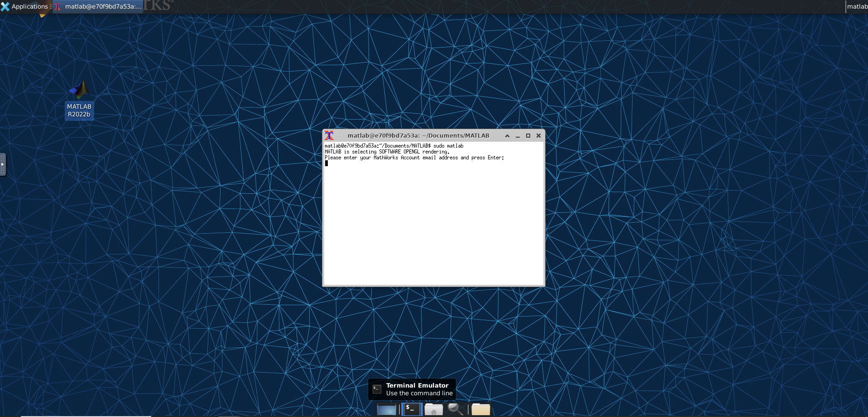Screen dimensions: 868x417
Task: Expand the hidden panel handle on the left edge
Action: [x=3, y=164]
